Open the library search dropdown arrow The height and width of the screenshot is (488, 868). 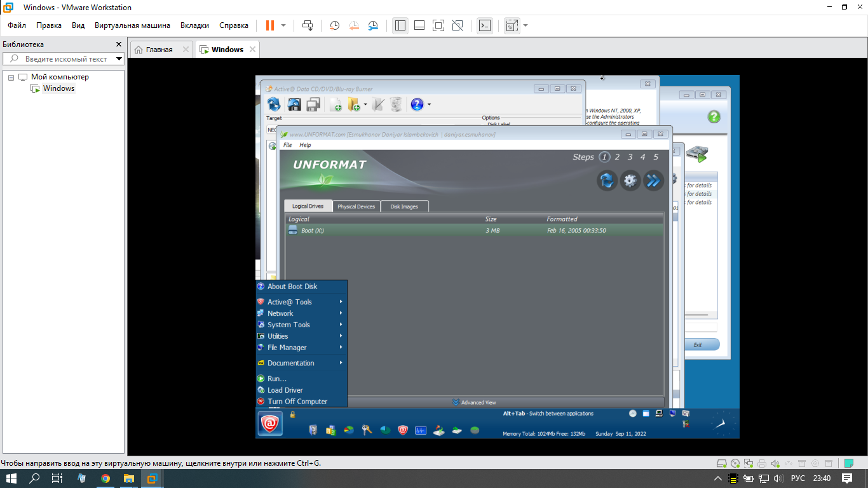(x=119, y=58)
